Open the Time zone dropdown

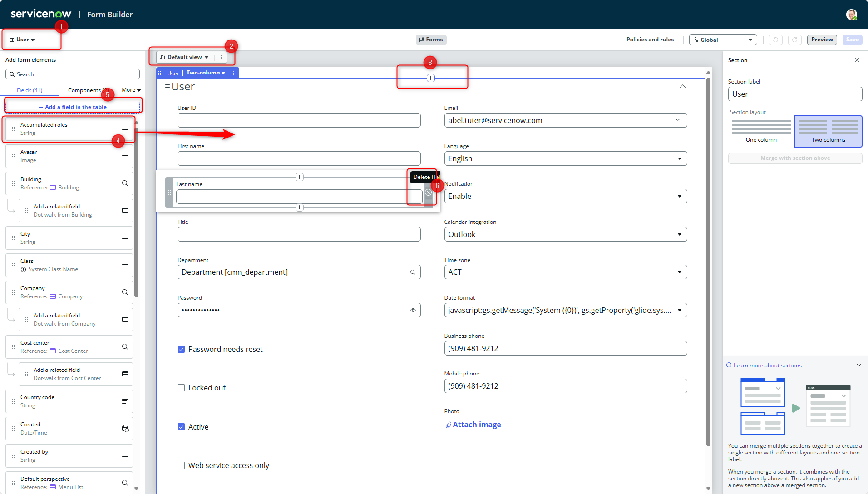(x=565, y=272)
